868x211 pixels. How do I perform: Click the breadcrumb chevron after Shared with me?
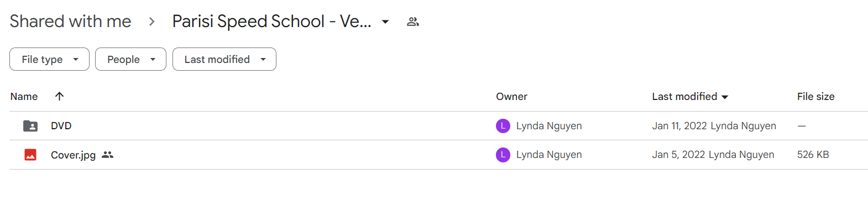(x=151, y=22)
